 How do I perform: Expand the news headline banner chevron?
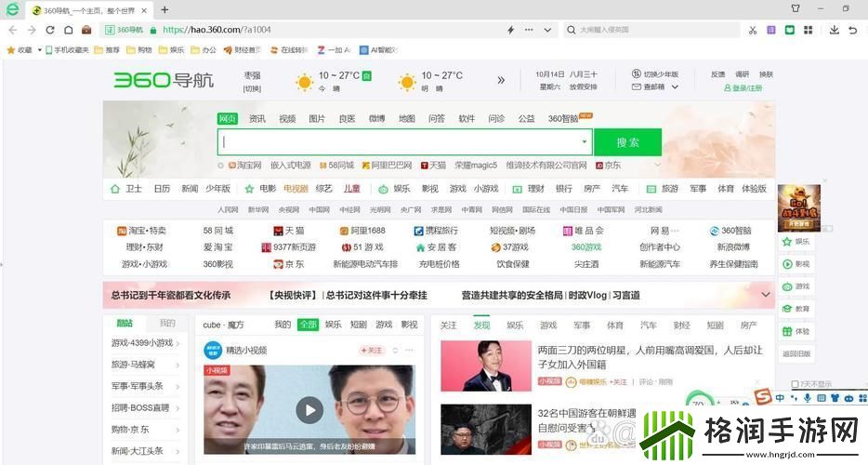[766, 295]
